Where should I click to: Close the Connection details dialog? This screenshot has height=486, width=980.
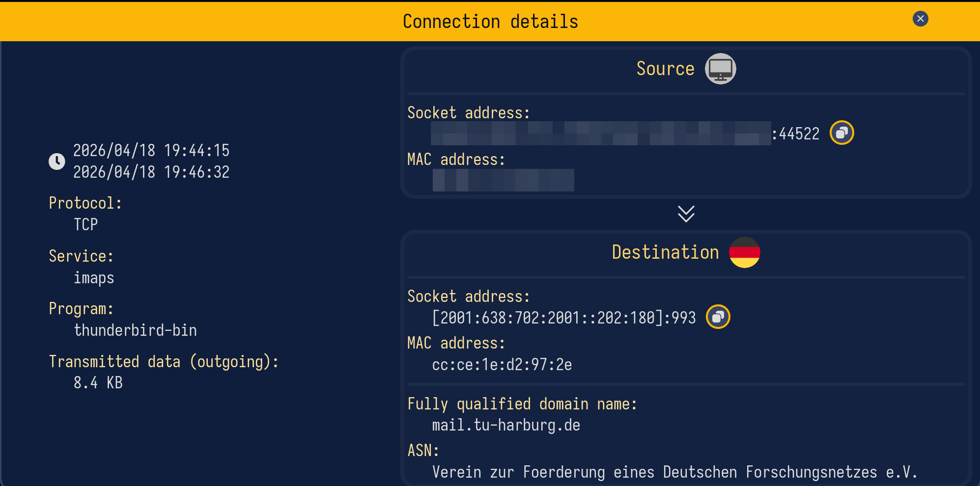coord(920,19)
